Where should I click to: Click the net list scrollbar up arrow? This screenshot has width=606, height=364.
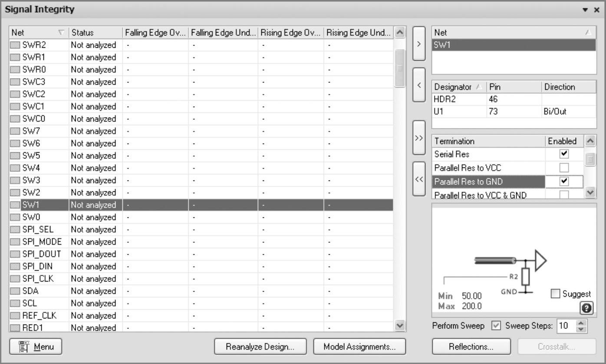[x=400, y=33]
